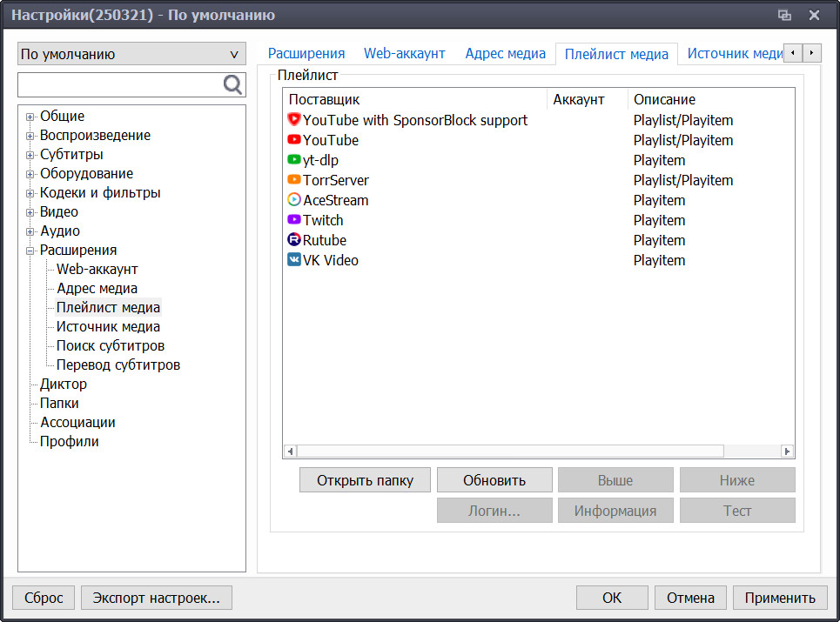Select the Rutube provider row text
The image size is (840, 622).
pyautogui.click(x=325, y=240)
